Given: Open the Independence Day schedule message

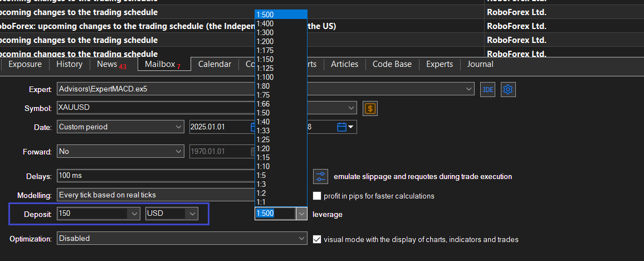Looking at the screenshot, I should (167, 26).
